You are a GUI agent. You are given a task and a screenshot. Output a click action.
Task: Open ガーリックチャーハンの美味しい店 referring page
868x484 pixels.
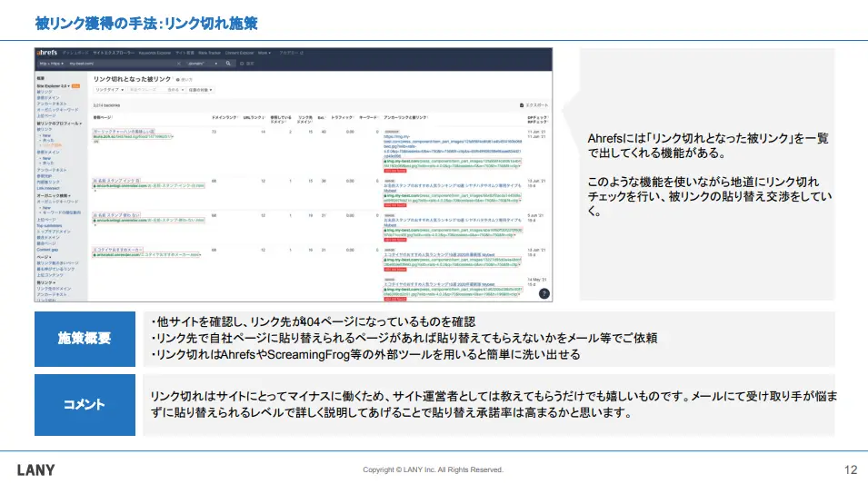tap(124, 132)
